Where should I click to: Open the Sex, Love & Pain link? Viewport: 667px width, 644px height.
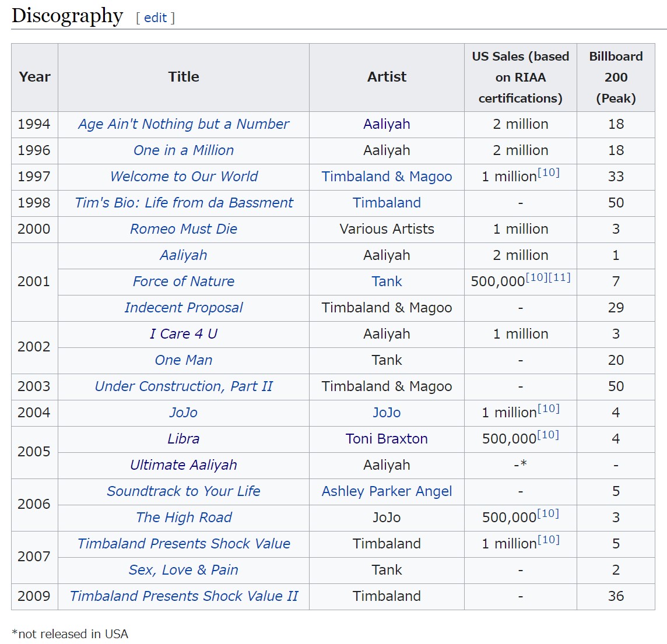pyautogui.click(x=183, y=570)
